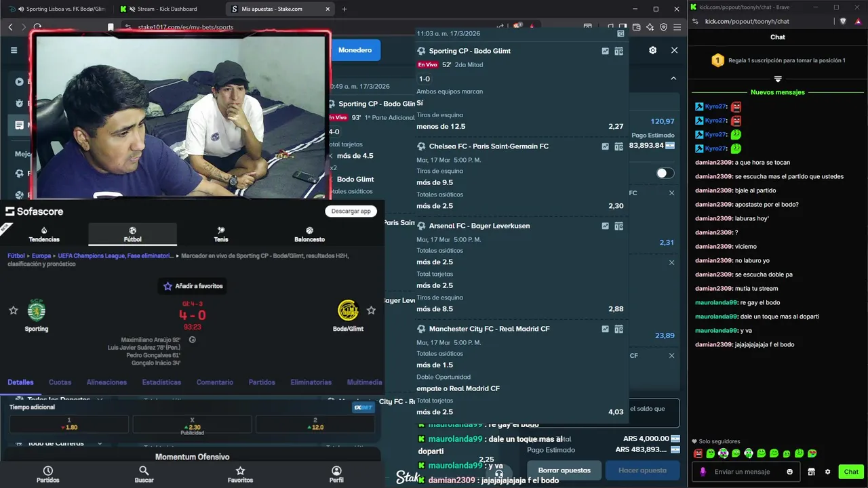
Task: Close the Mis apuestas - Stake.com browser tab
Action: (x=328, y=9)
